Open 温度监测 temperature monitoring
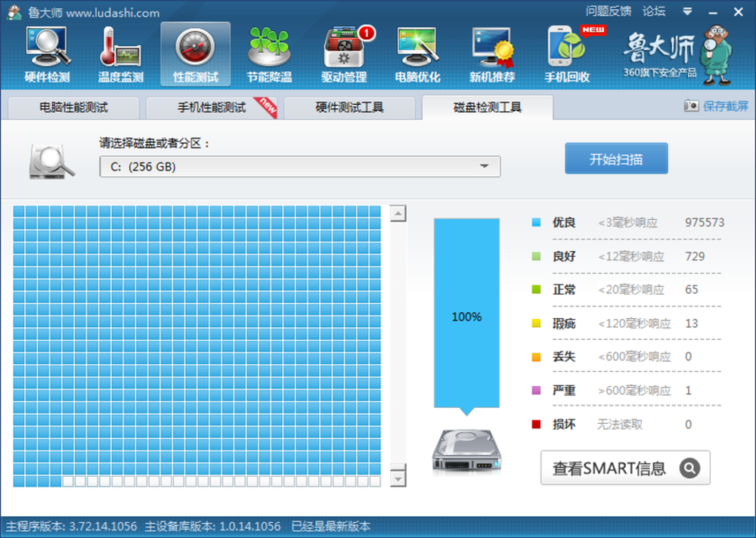 (121, 54)
